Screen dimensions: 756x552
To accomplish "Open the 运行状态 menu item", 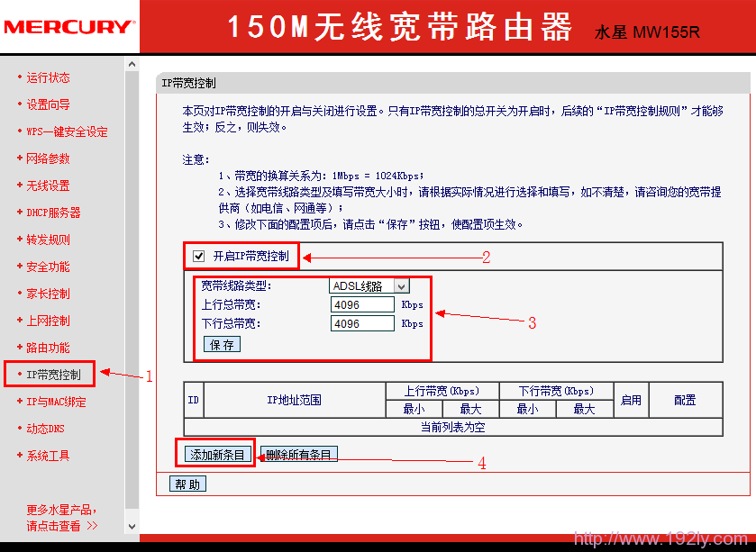I will [x=47, y=78].
